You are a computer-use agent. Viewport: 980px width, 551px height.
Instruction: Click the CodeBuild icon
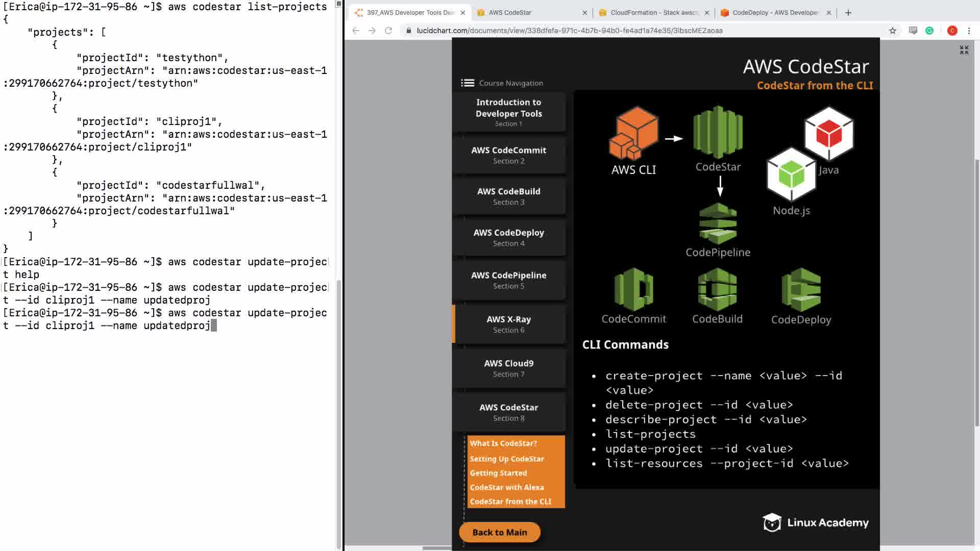[717, 289]
